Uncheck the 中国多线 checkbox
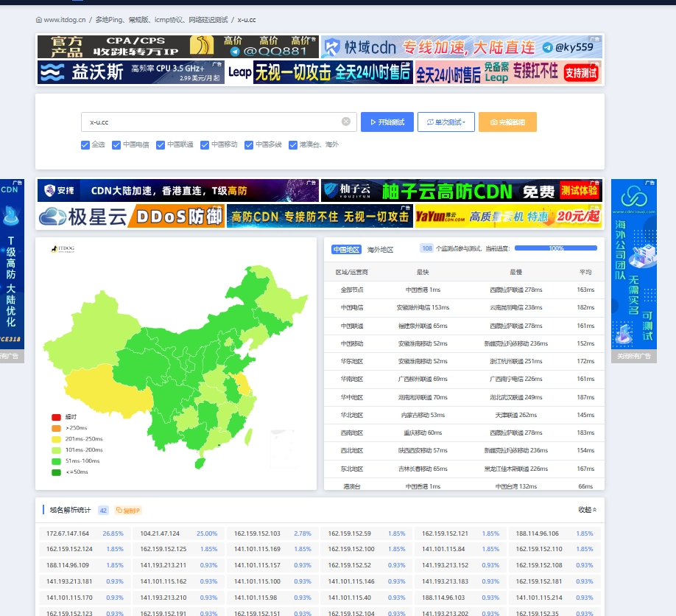This screenshot has width=676, height=616. pos(249,145)
